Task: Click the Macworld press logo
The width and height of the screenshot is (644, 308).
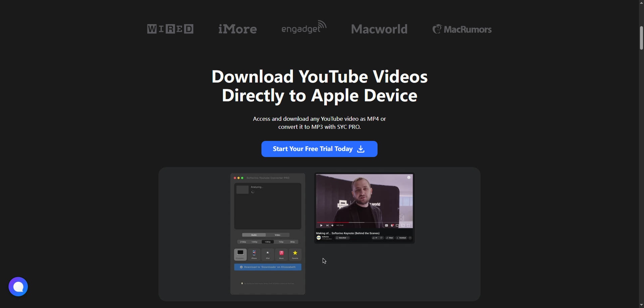Action: (x=379, y=29)
